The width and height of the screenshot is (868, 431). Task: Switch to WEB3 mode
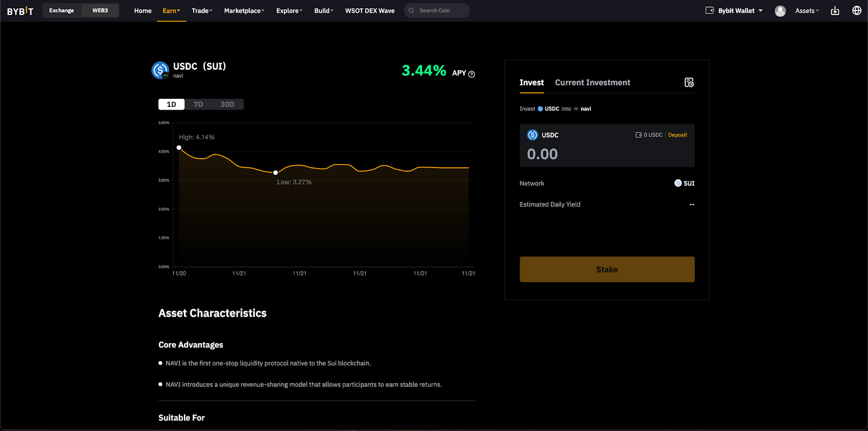(100, 10)
